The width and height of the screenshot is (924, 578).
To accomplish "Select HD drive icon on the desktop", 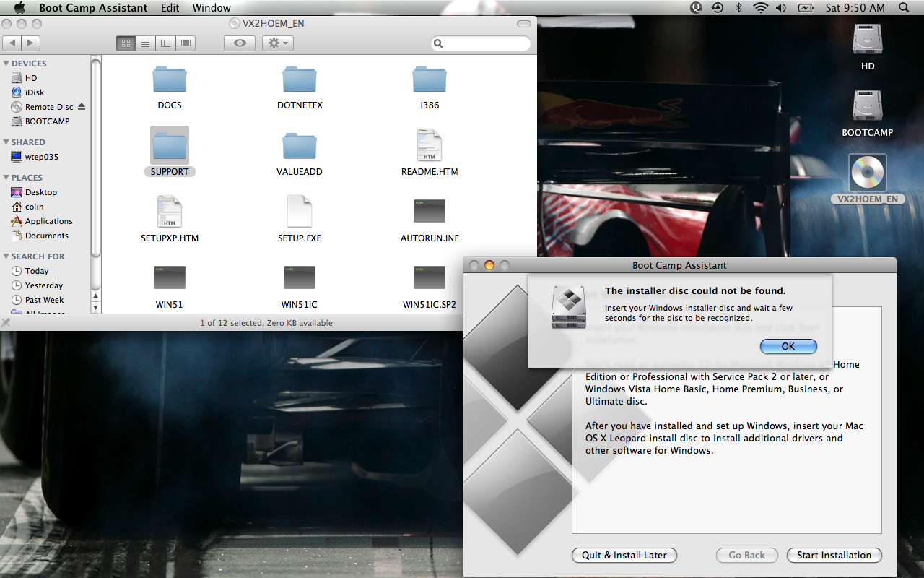I will (868, 40).
